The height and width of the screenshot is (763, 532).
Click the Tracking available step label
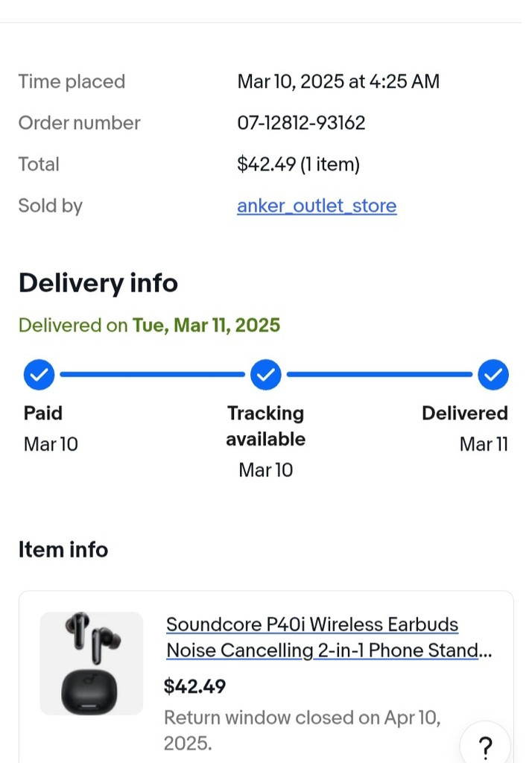[265, 425]
